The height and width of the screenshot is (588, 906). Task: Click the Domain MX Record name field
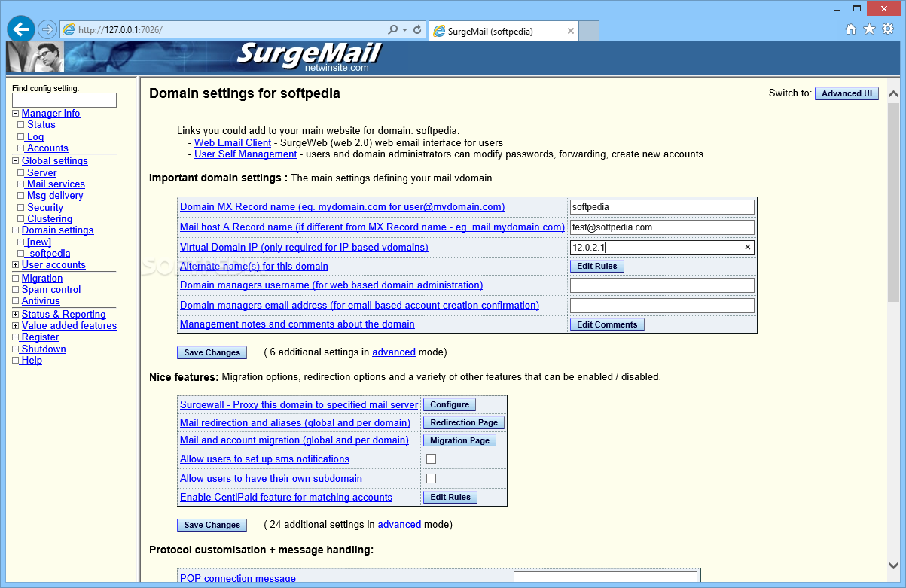click(662, 207)
